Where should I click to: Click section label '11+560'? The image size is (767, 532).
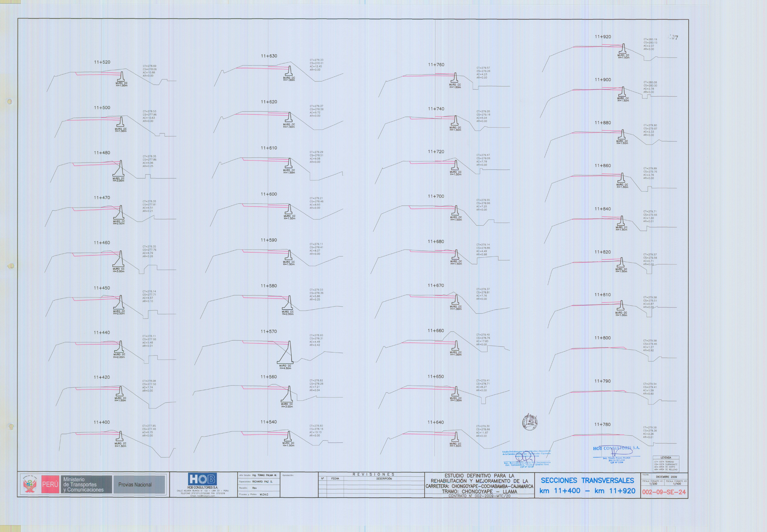[269, 377]
